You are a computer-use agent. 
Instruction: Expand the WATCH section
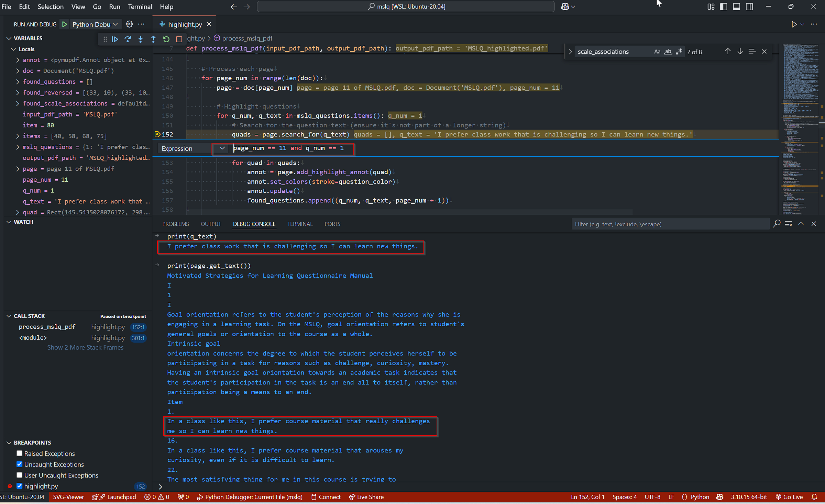20,222
